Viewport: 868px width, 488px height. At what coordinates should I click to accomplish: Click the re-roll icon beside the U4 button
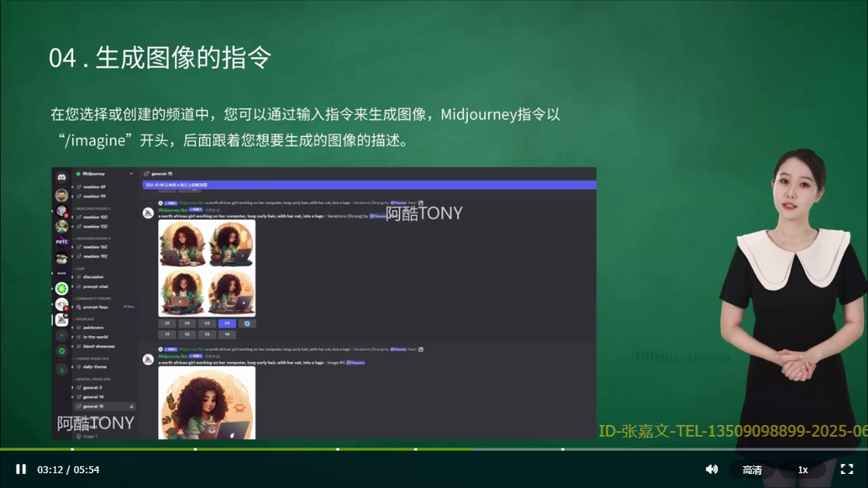coord(247,323)
